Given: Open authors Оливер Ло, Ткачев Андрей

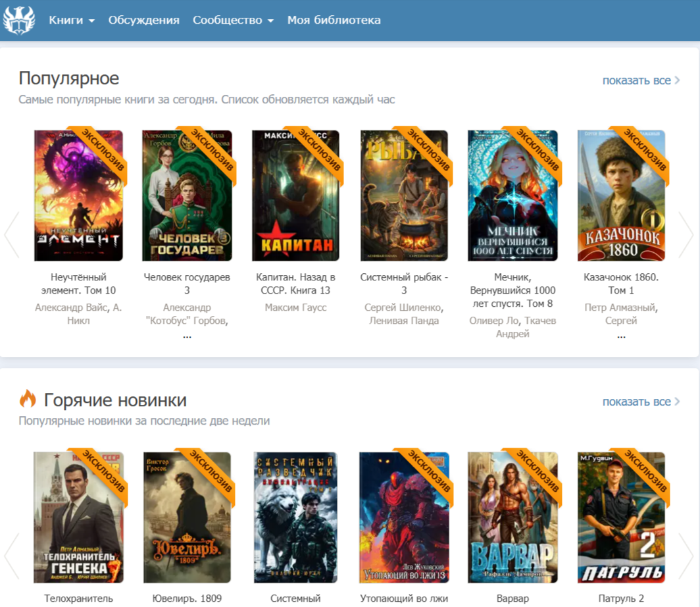Looking at the screenshot, I should [x=512, y=327].
